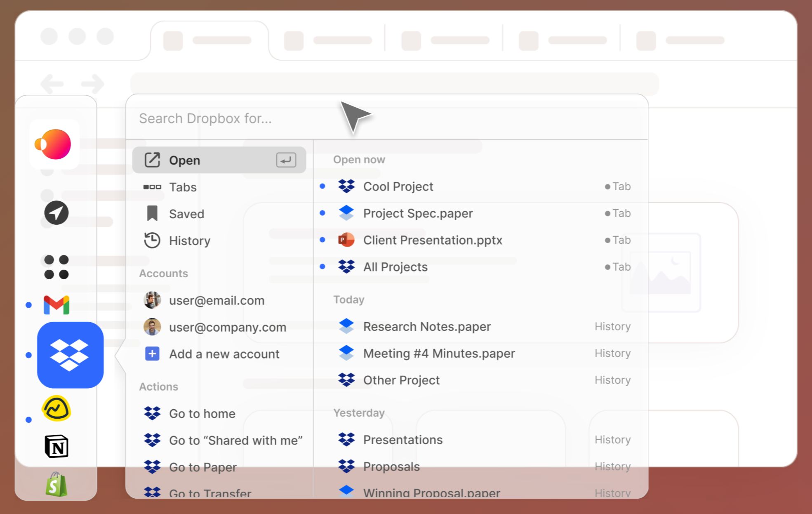Select the Open command in the palette

[x=184, y=160]
